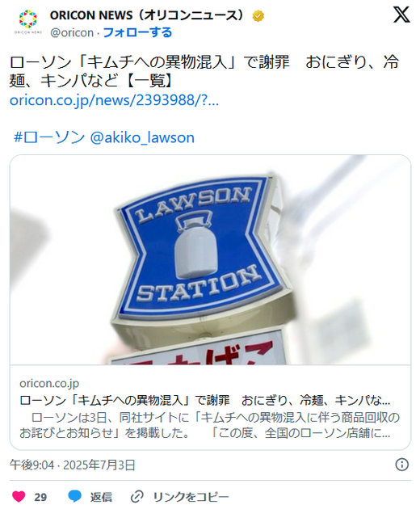The height and width of the screenshot is (505, 420).
Task: Open the X logo icon
Action: tap(401, 15)
